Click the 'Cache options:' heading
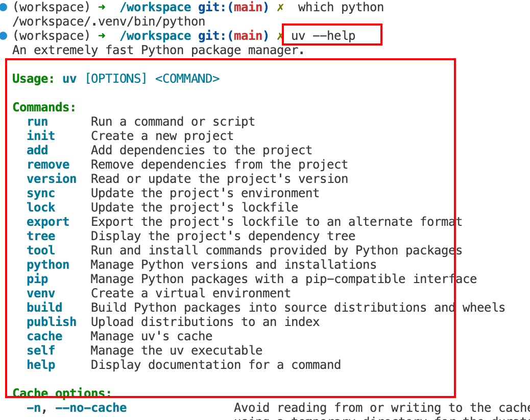The image size is (530, 420). tap(62, 393)
